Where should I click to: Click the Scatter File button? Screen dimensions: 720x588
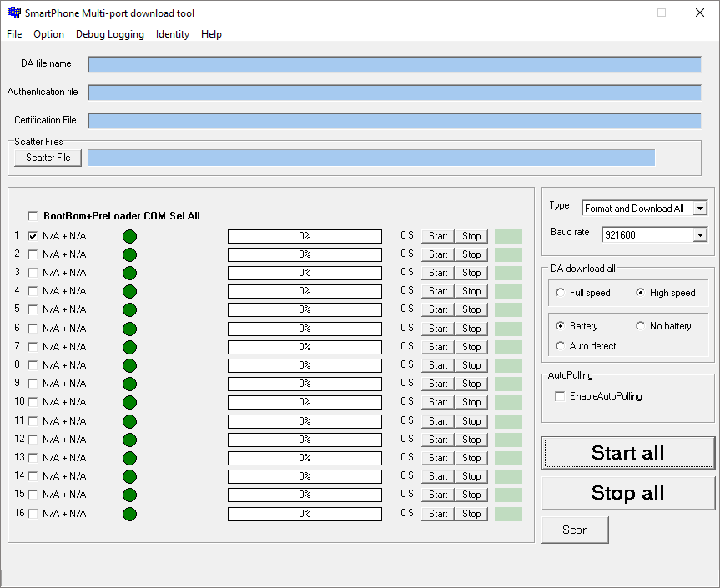click(48, 158)
